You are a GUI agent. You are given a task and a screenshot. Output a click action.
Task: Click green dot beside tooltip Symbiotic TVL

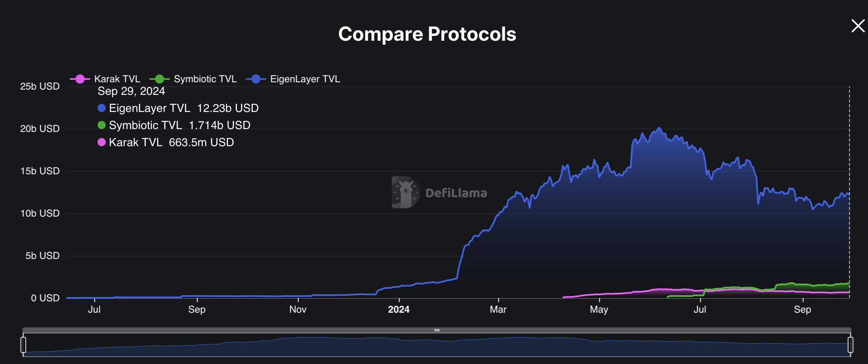102,125
